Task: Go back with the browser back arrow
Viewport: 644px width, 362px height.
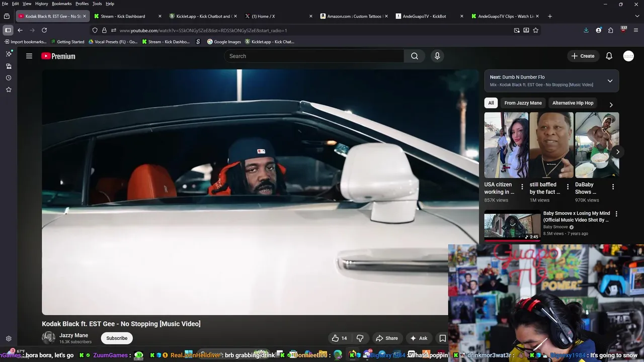Action: (x=20, y=30)
